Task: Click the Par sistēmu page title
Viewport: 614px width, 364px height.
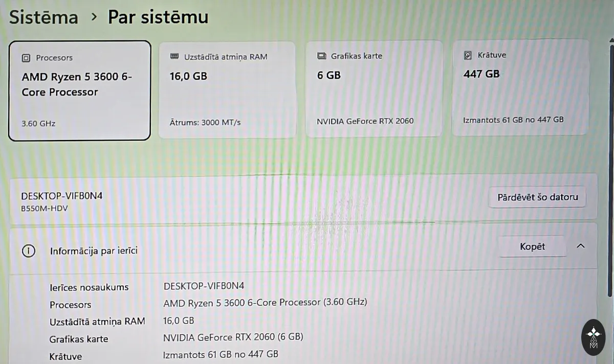Action: point(158,17)
